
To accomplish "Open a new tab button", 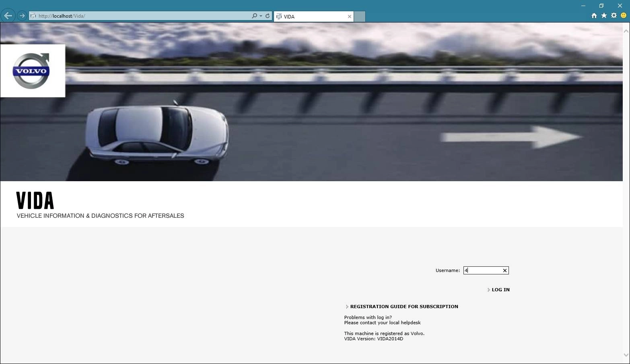I will tap(360, 16).
